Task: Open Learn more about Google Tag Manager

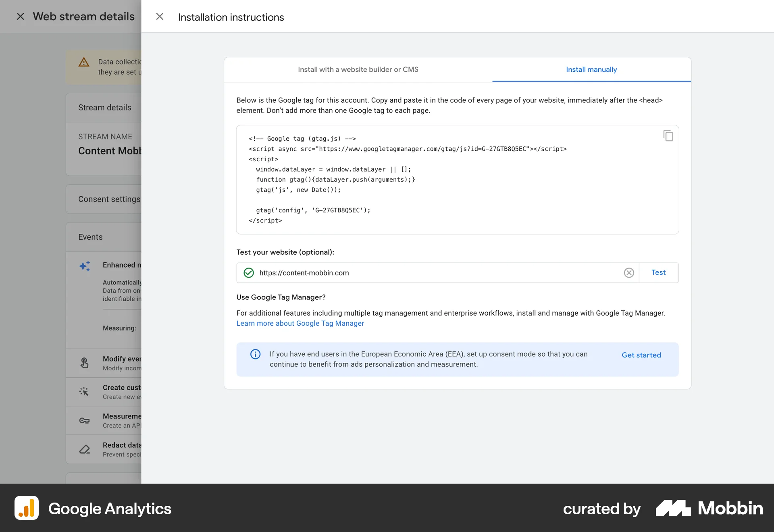Action: click(300, 323)
